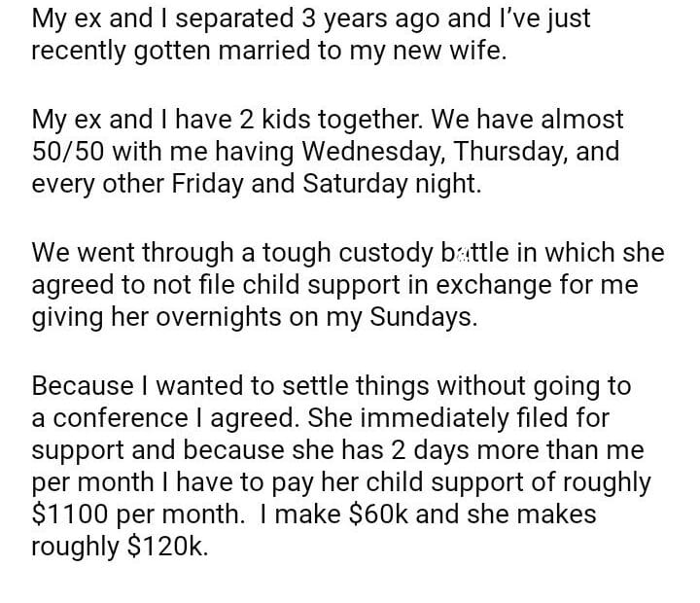This screenshot has height=603, width=700.
Task: Click the word "Thursday"
Action: [524, 153]
